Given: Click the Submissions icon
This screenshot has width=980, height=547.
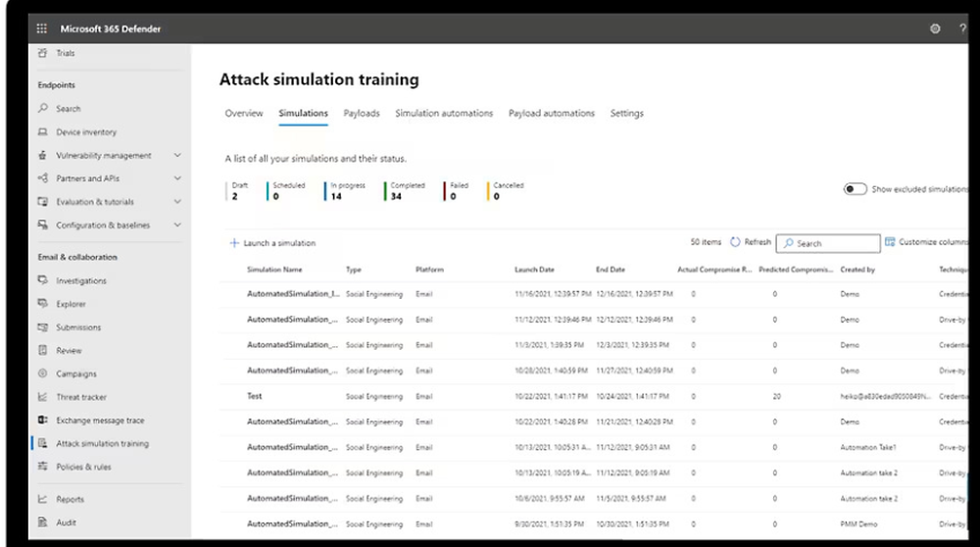Looking at the screenshot, I should pyautogui.click(x=42, y=327).
